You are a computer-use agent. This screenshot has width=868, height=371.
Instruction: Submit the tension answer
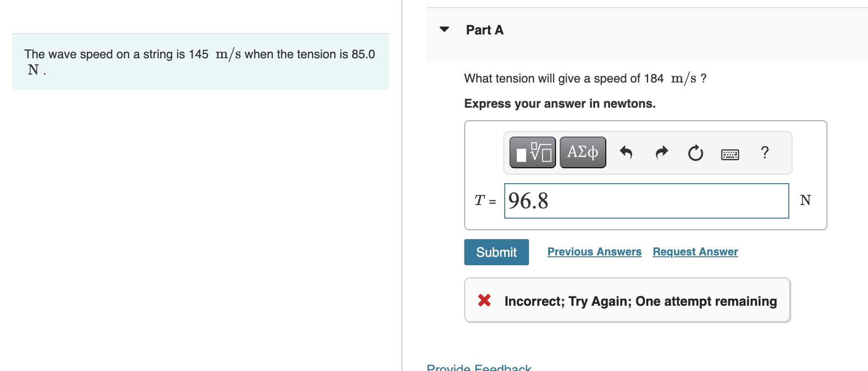pos(496,252)
